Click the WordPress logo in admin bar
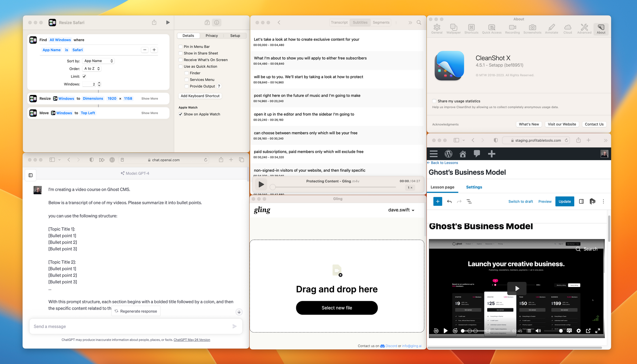The width and height of the screenshot is (637, 364). [448, 154]
